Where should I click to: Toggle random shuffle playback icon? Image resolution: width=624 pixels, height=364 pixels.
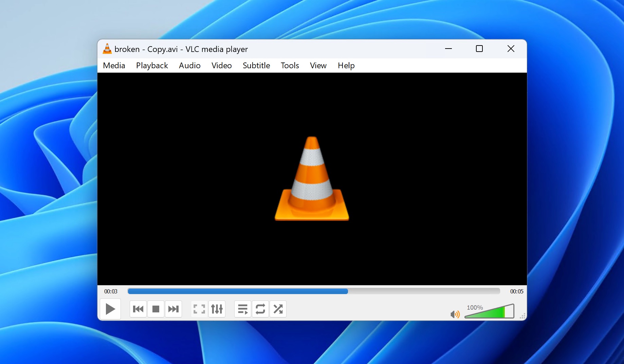(x=278, y=309)
